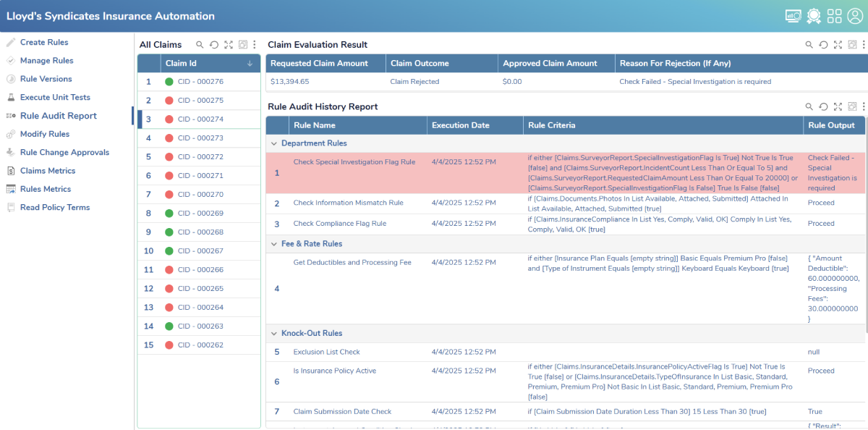Select claim CID - 000263

[199, 326]
